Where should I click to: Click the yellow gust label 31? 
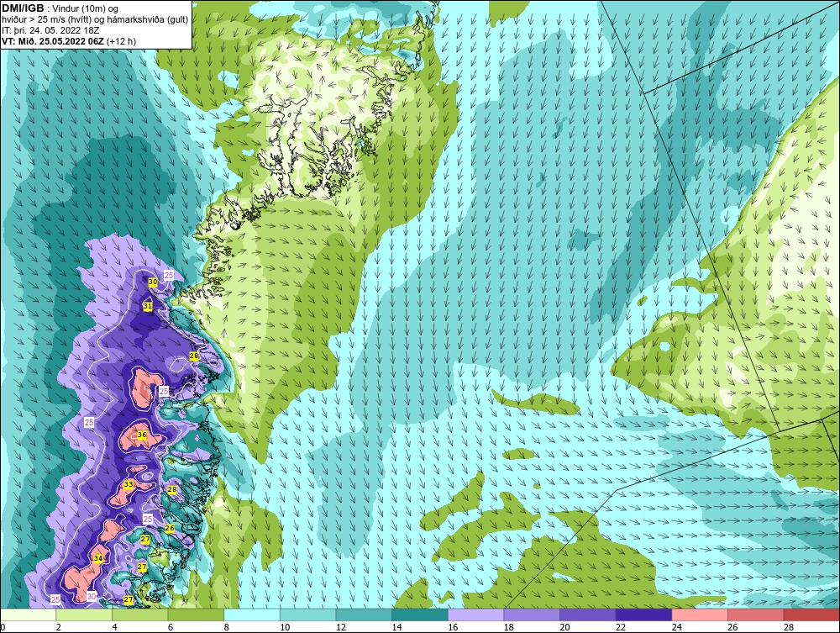148,306
